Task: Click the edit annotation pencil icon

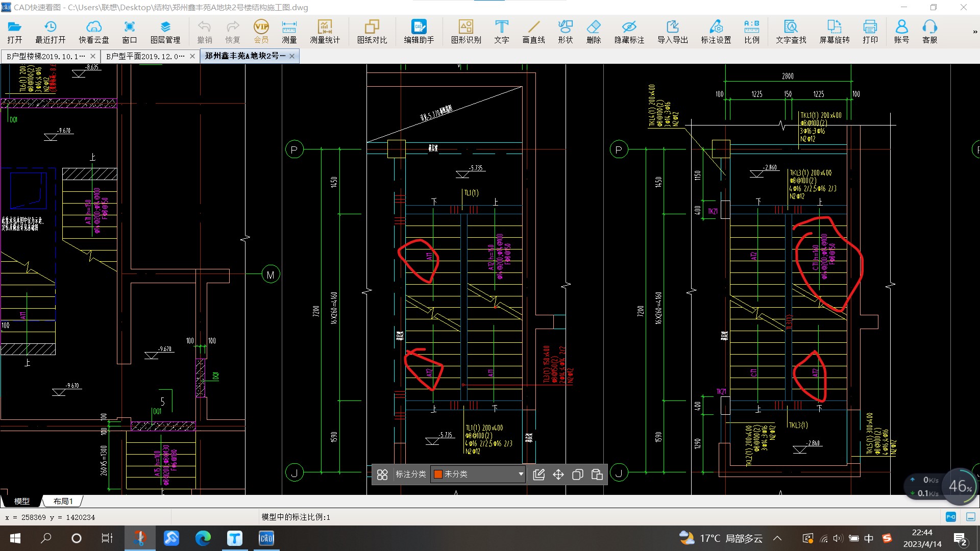Action: coord(538,474)
